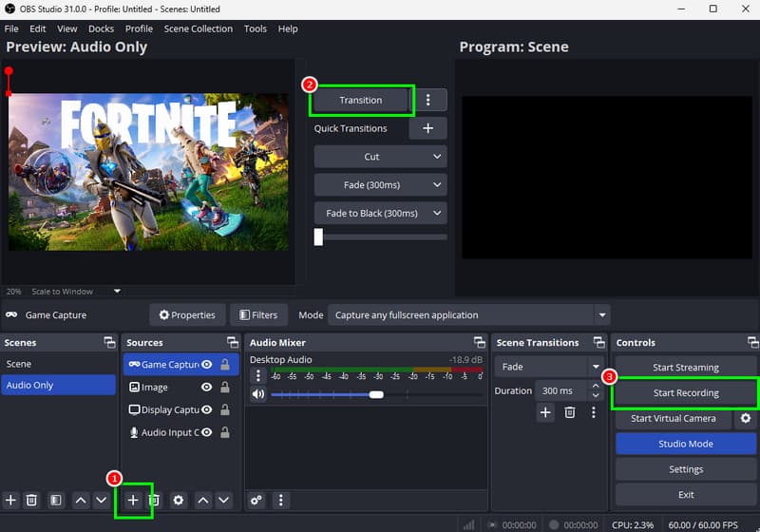Toggle Studio Mode button
This screenshot has width=760, height=532.
(x=686, y=444)
